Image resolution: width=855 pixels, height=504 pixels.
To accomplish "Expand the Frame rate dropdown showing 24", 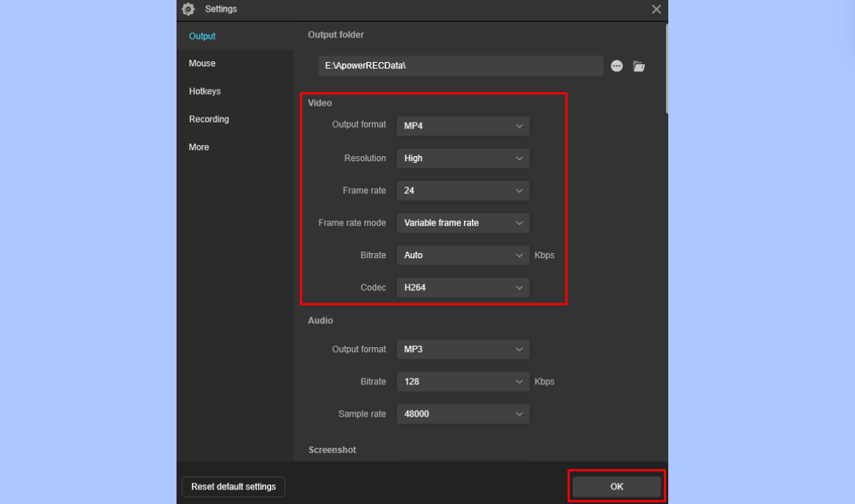I will pos(463,190).
